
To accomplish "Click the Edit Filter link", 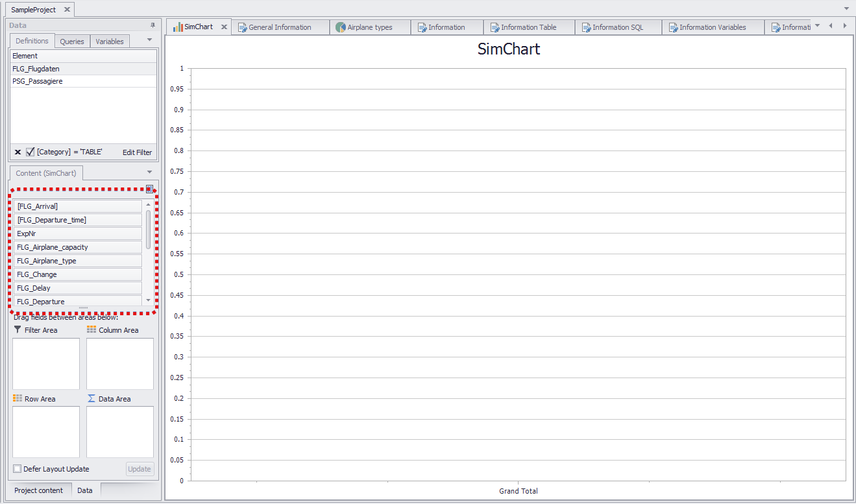I will click(136, 152).
